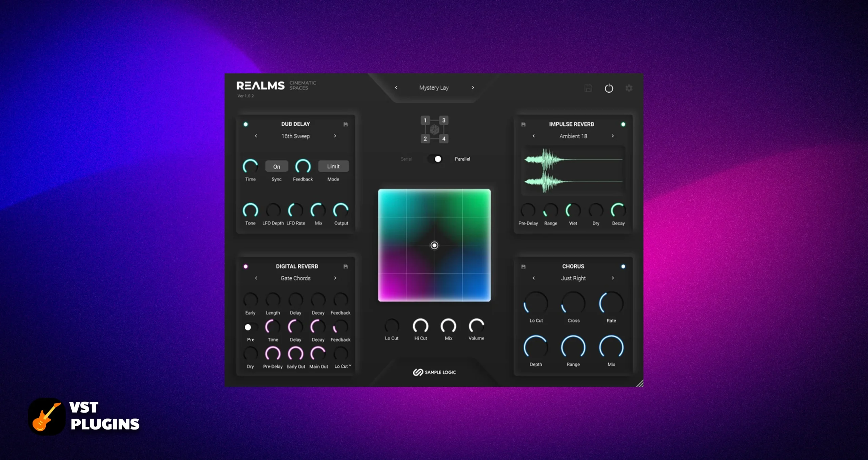The height and width of the screenshot is (460, 868).
Task: Click the window resize corner handle
Action: coord(639,383)
